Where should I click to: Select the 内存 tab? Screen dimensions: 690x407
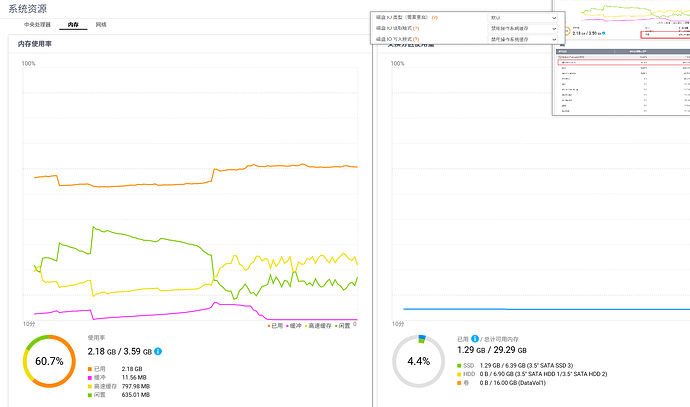click(x=73, y=23)
